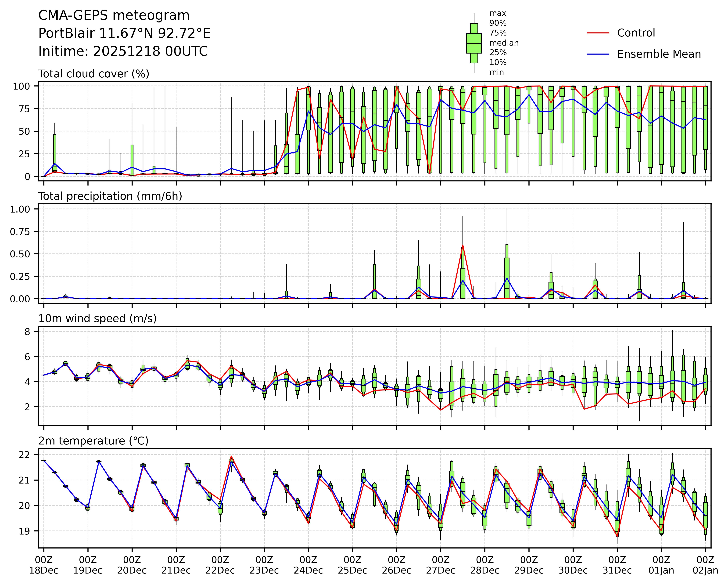Click the 'PortBlair 11.67°N 92.72°E' location text

point(124,33)
